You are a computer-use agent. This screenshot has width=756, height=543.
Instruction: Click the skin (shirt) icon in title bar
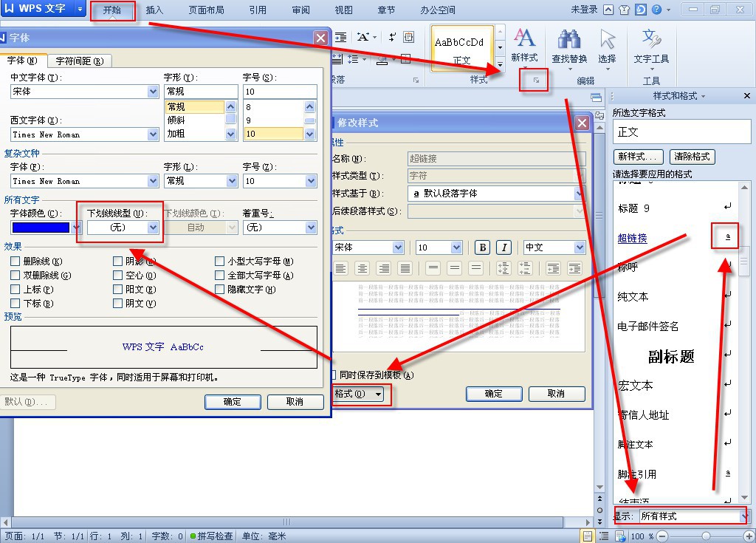625,9
